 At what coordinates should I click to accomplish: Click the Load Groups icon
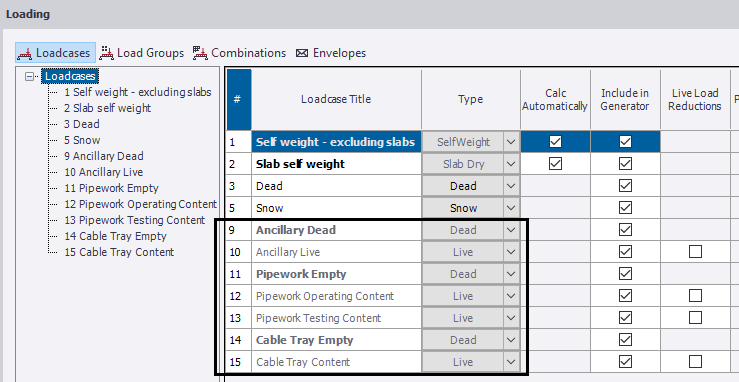point(107,53)
